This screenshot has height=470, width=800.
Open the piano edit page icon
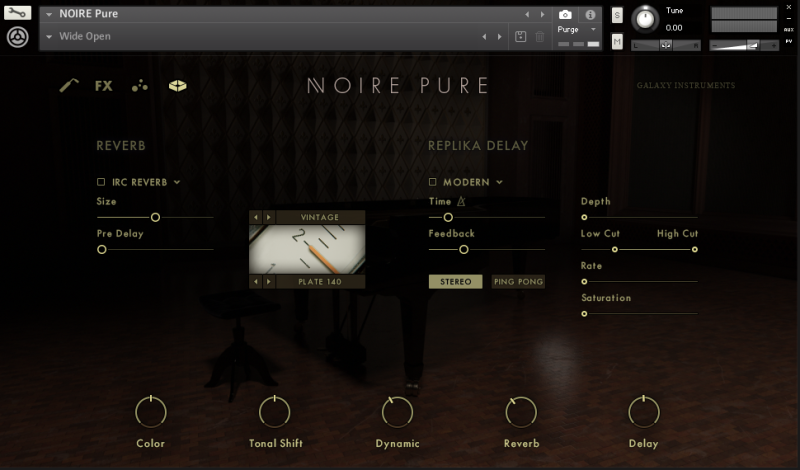(x=69, y=85)
